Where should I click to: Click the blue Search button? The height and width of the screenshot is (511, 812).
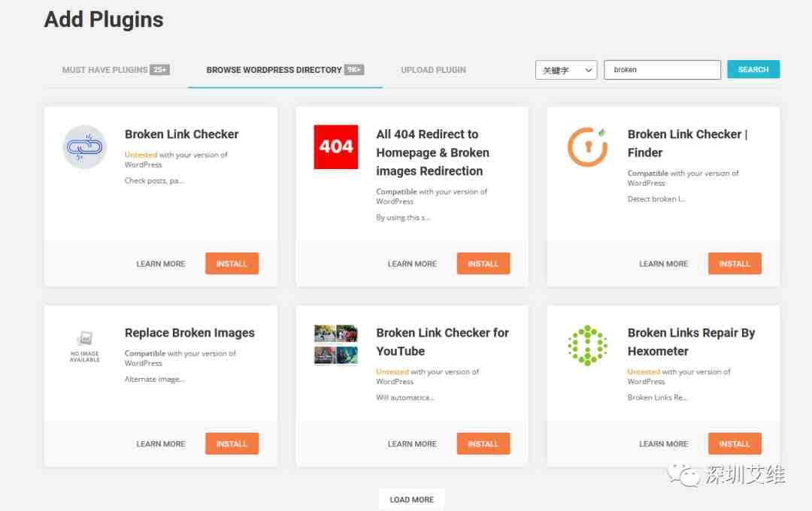click(x=753, y=69)
